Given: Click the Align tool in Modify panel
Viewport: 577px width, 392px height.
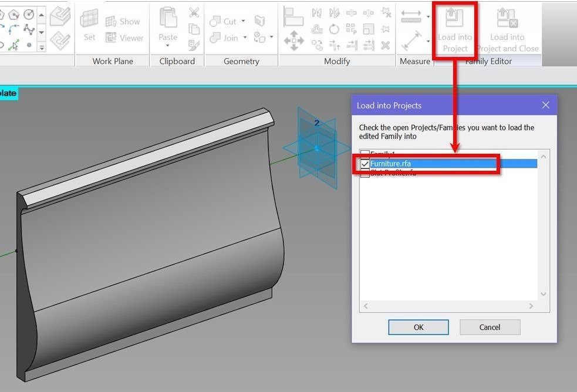Looking at the screenshot, I should [x=293, y=17].
